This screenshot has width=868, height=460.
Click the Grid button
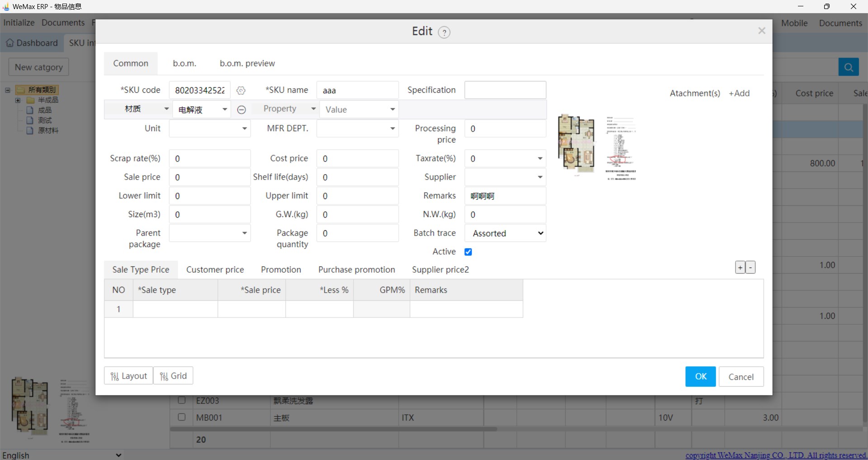tap(174, 376)
